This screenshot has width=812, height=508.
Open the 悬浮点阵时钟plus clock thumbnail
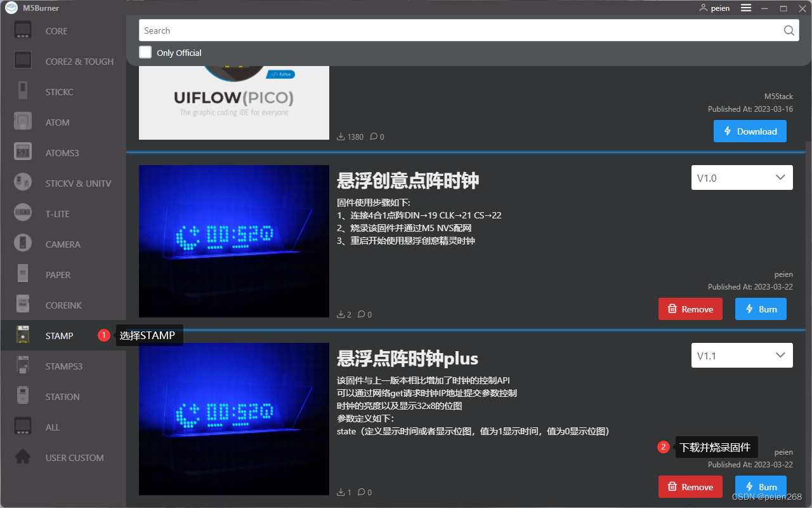(x=234, y=419)
